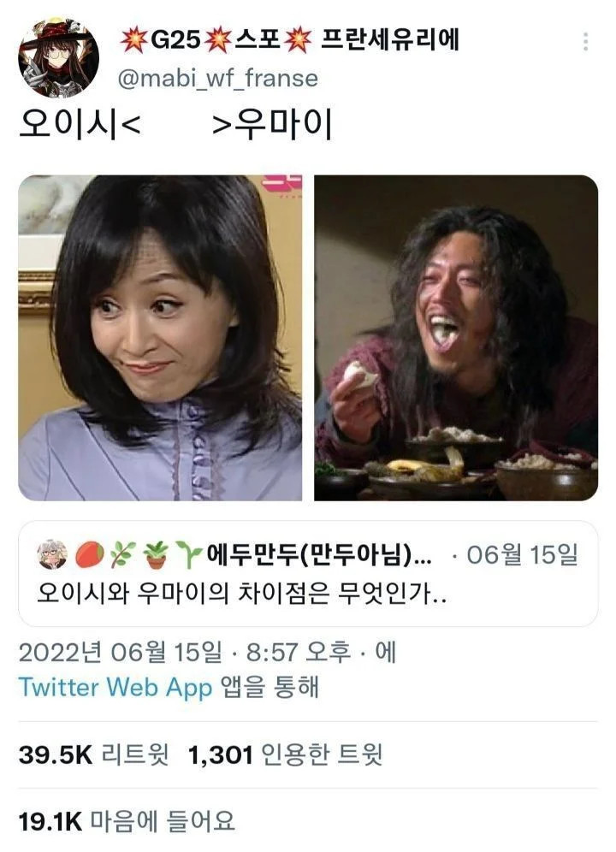Open the Twitter Web App source link
The image size is (616, 852).
coord(115,688)
